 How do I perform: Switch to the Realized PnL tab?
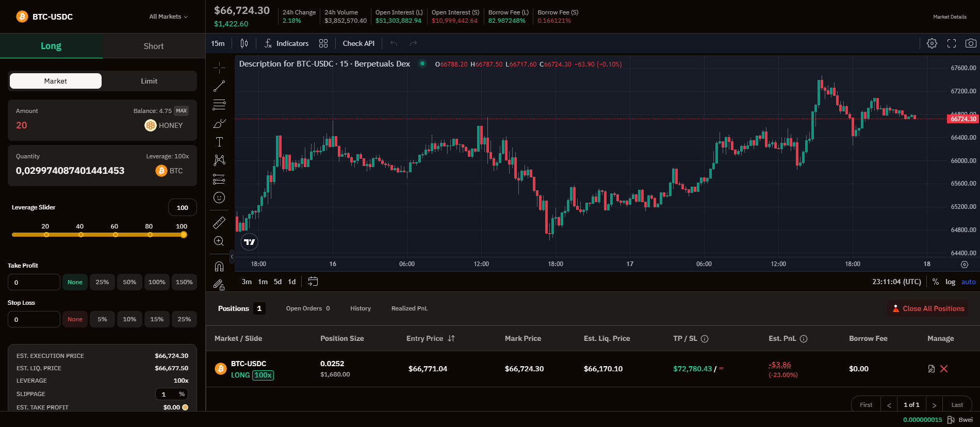pyautogui.click(x=410, y=308)
